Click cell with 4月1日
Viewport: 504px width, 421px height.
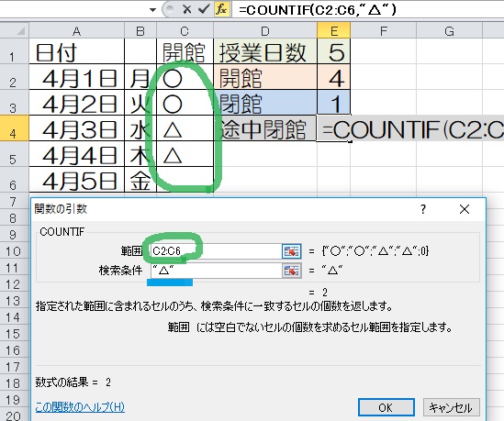pos(76,77)
